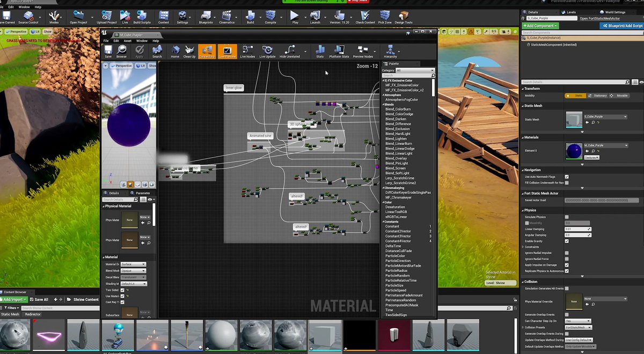Click the Add Component button
644x354 pixels.
tap(541, 26)
